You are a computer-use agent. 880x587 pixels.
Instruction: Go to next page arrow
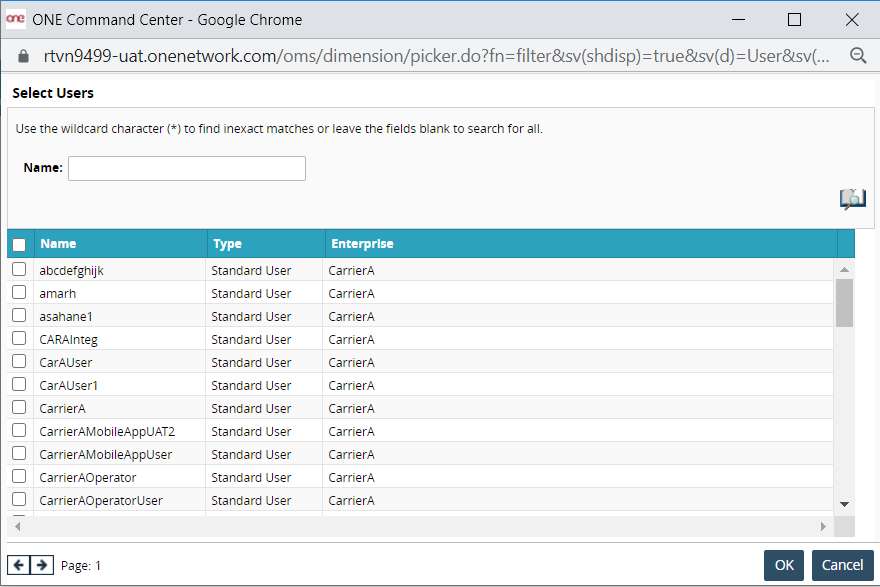pyautogui.click(x=42, y=565)
